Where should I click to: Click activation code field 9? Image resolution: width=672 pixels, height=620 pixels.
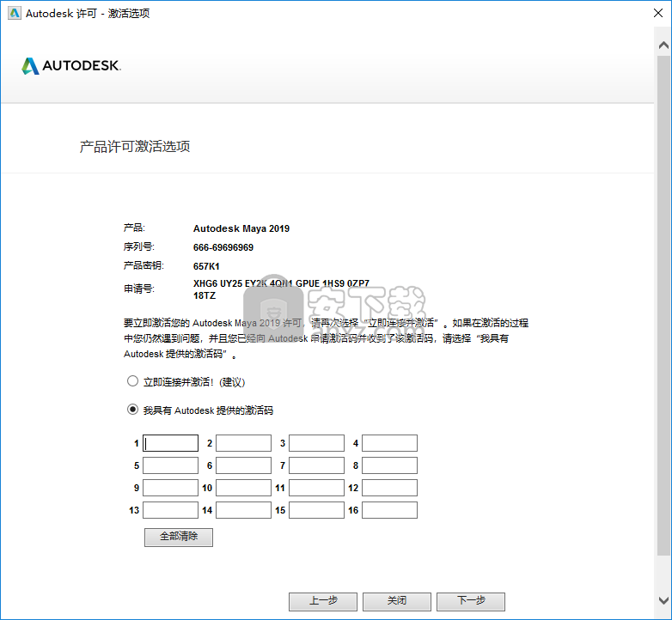pyautogui.click(x=170, y=488)
